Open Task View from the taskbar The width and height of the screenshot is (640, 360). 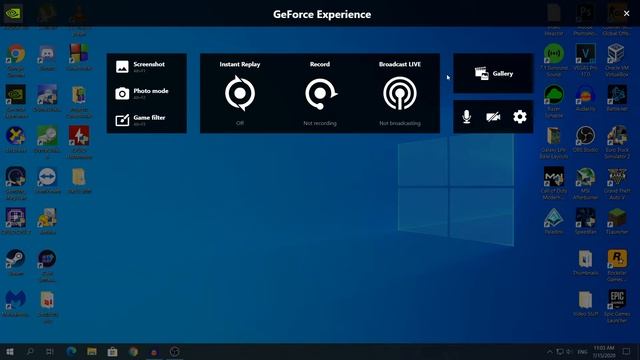pyautogui.click(x=50, y=351)
